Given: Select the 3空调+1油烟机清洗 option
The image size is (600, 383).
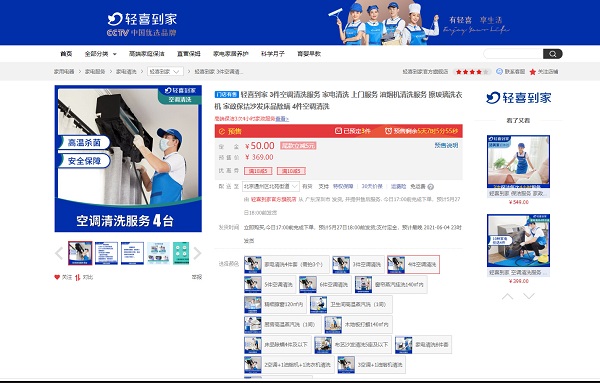Looking at the screenshot, I should click(371, 365).
